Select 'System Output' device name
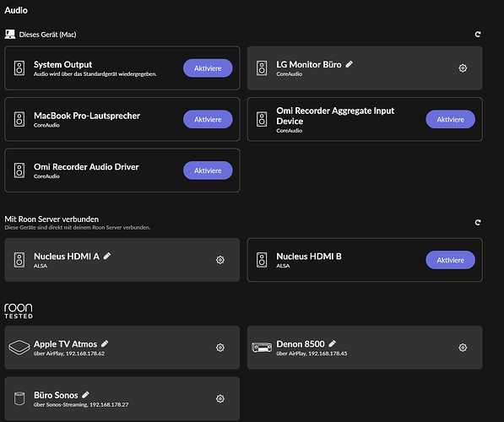This screenshot has width=504, height=422. (x=63, y=65)
